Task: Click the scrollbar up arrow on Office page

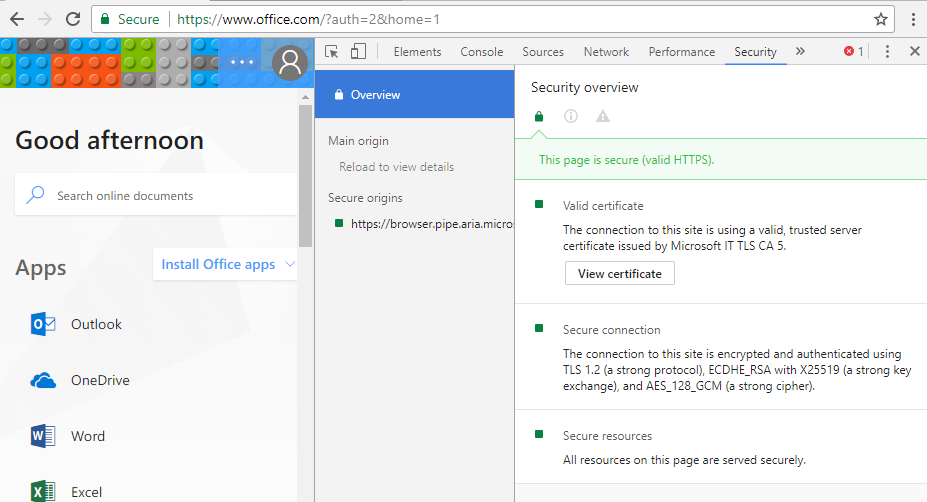Action: click(305, 96)
